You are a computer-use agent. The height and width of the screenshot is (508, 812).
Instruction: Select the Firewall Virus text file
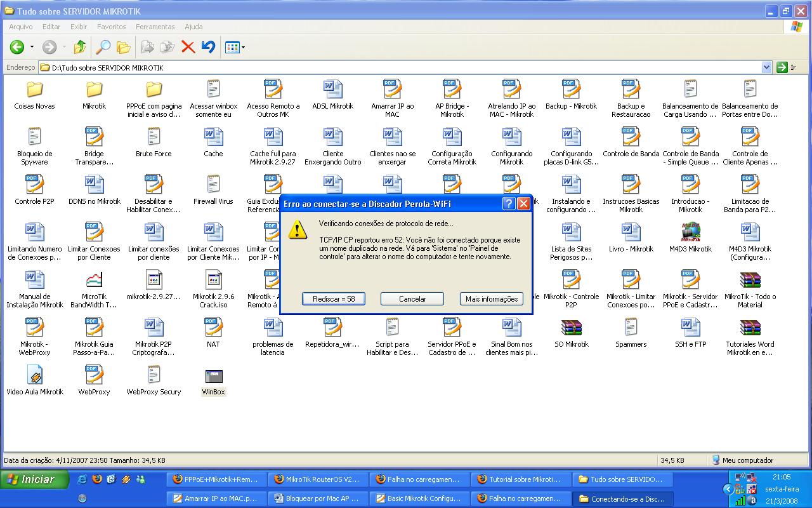point(214,191)
